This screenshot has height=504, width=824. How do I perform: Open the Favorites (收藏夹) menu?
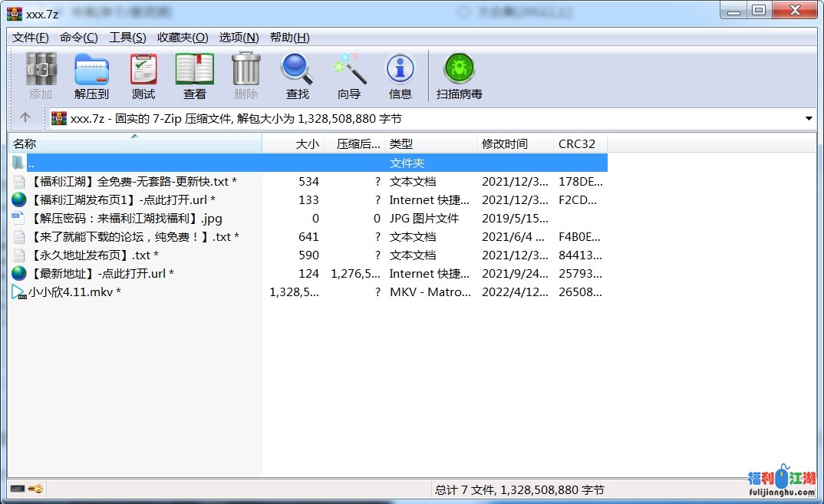(183, 38)
